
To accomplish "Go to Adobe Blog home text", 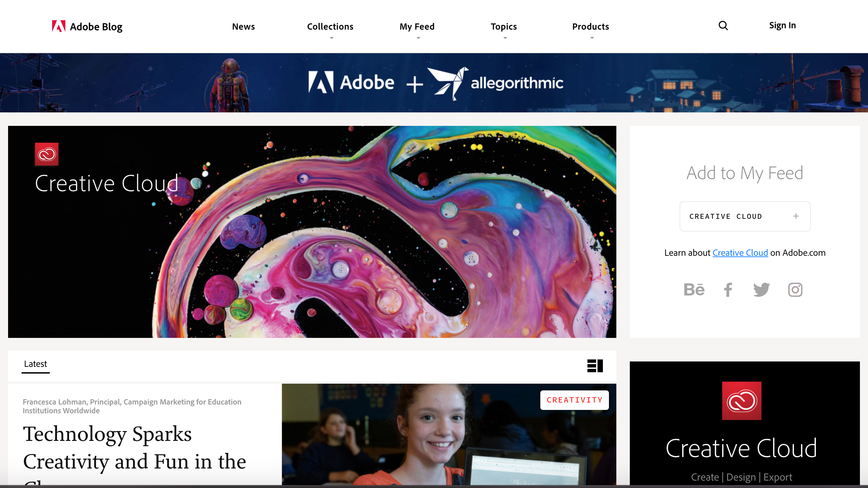I will point(96,27).
